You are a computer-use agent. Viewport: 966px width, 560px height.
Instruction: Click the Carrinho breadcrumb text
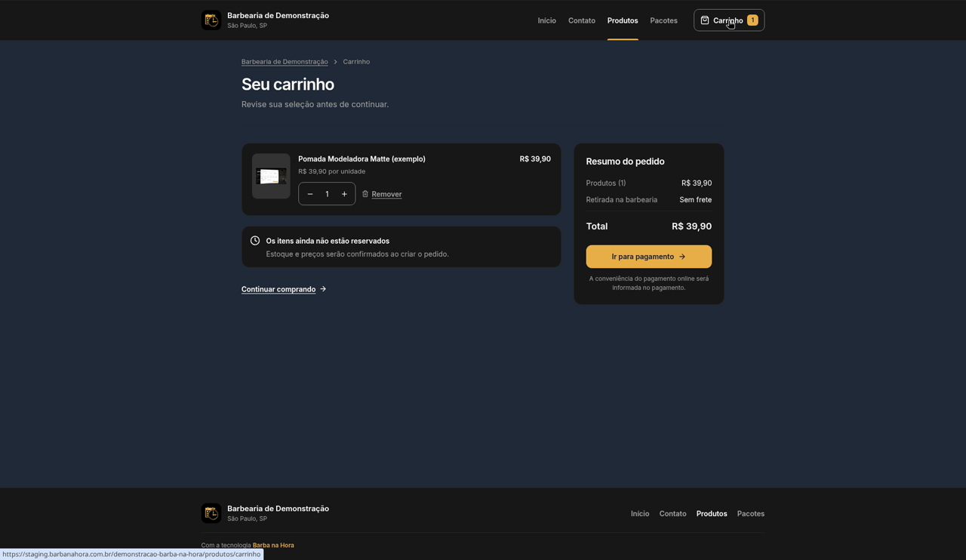(x=356, y=62)
